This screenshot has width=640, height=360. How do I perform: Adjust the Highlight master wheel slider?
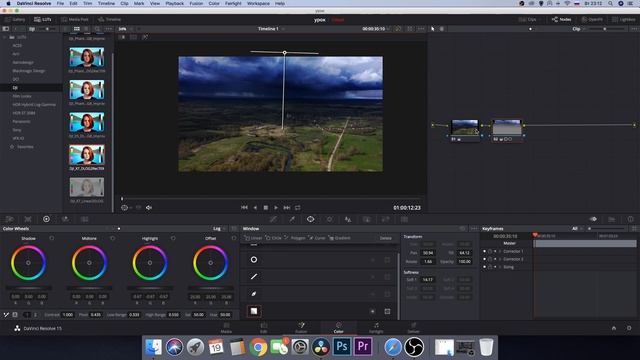pyautogui.click(x=150, y=288)
